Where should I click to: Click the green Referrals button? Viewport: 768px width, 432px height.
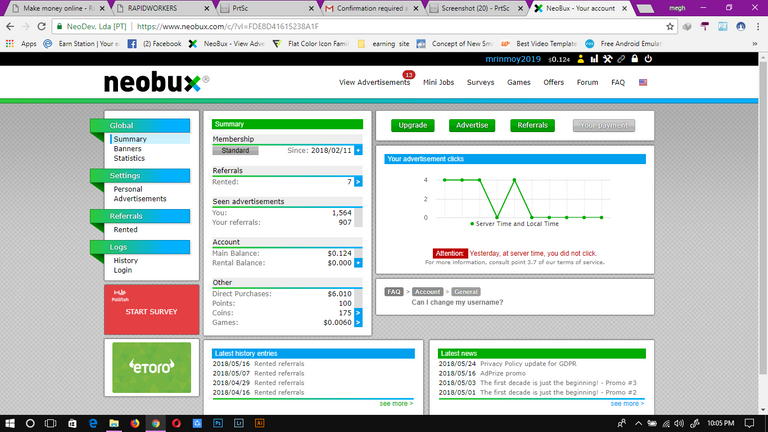tap(532, 125)
